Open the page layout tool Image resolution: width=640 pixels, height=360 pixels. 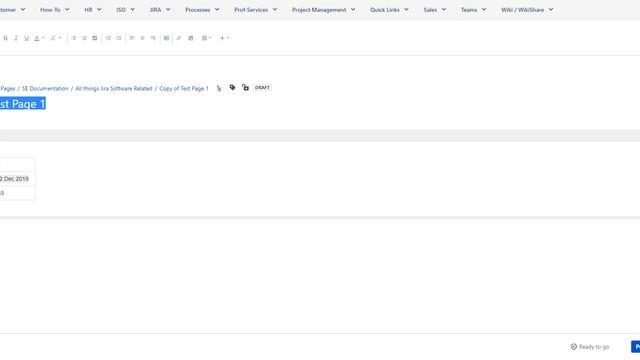pyautogui.click(x=167, y=38)
